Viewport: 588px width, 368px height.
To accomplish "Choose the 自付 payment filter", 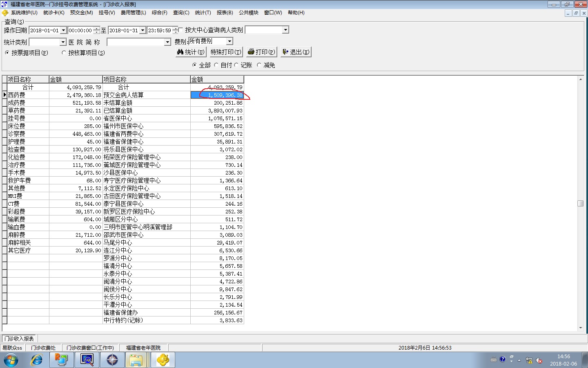I will point(216,65).
